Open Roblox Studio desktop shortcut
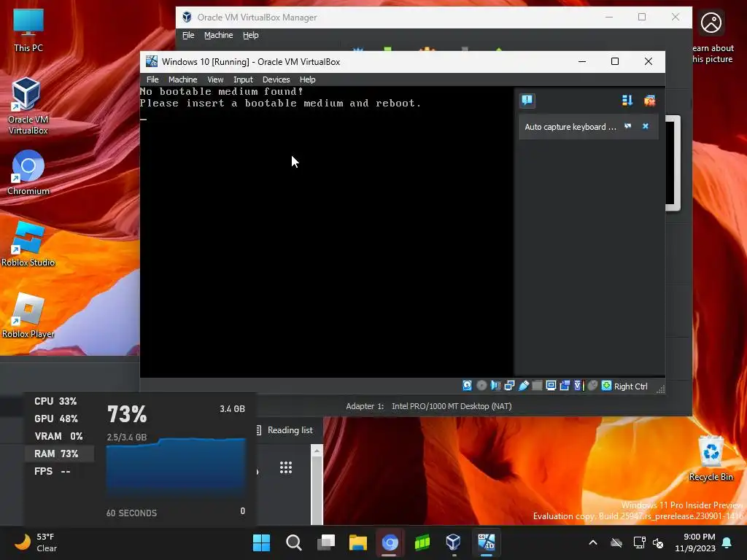Image resolution: width=747 pixels, height=560 pixels. tap(28, 244)
